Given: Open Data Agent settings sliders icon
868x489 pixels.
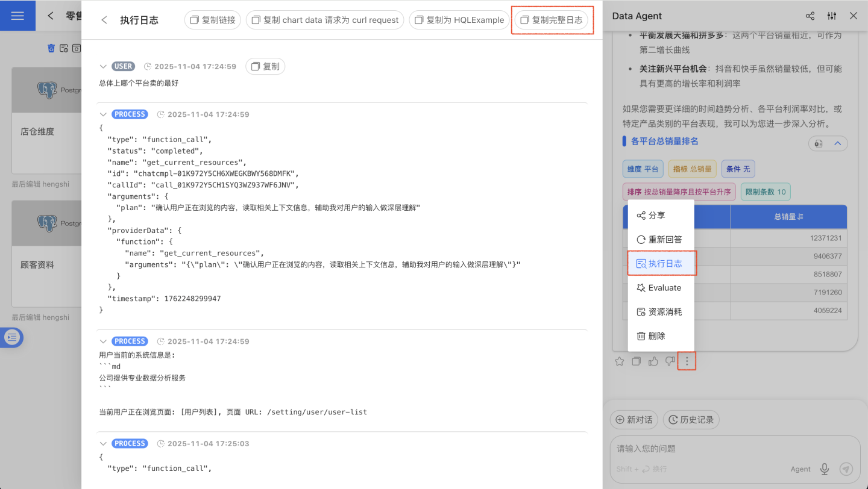Looking at the screenshot, I should [x=832, y=16].
